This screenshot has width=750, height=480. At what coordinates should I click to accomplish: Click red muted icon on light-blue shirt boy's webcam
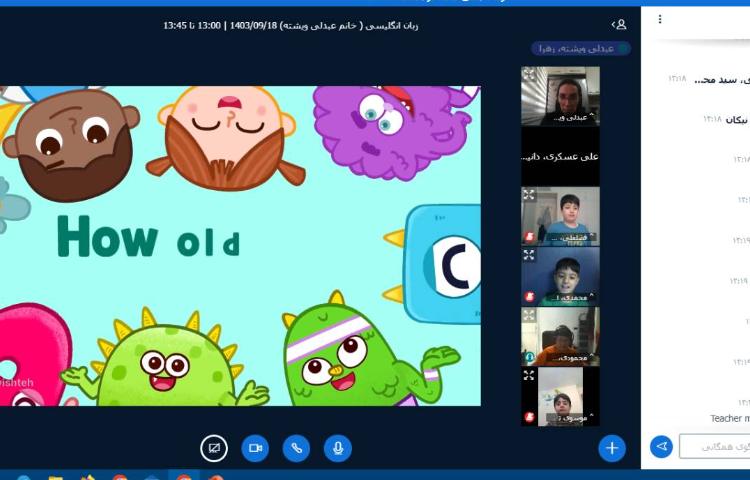click(529, 237)
